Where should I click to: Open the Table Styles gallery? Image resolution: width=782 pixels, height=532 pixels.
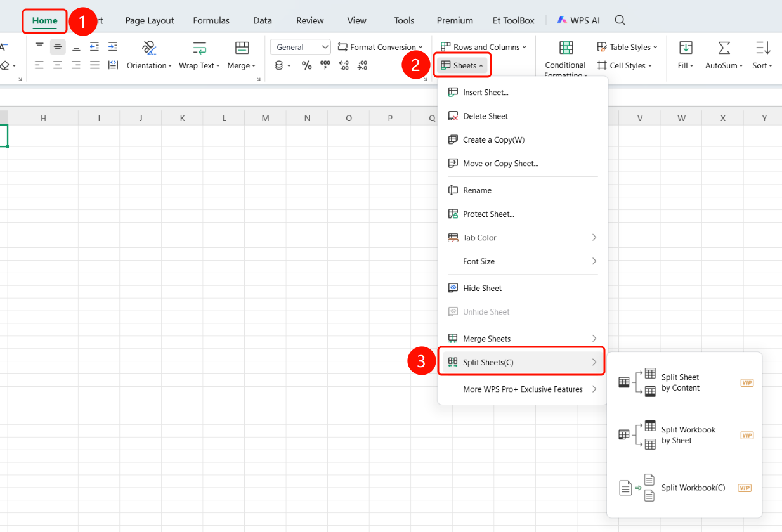click(627, 47)
